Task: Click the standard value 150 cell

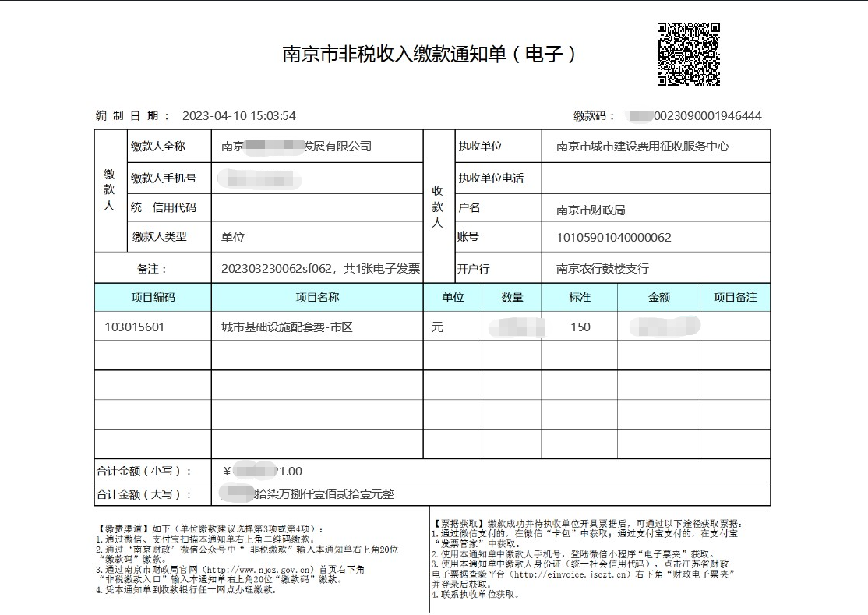Action: 580,327
